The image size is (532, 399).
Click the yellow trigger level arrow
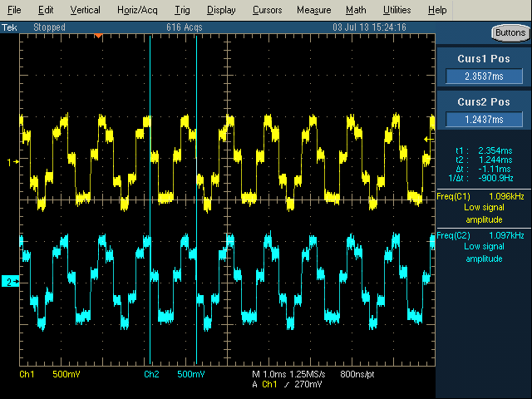point(429,139)
